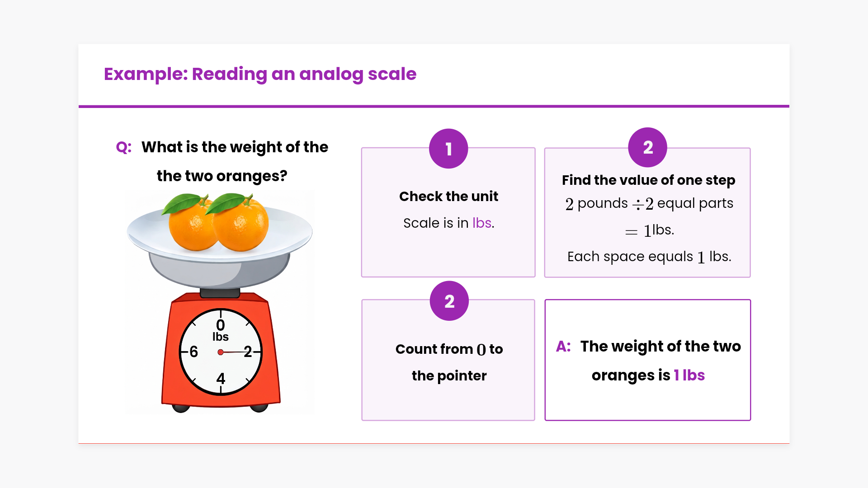
Task: Click the number 4 on the scale dial
Action: (221, 379)
